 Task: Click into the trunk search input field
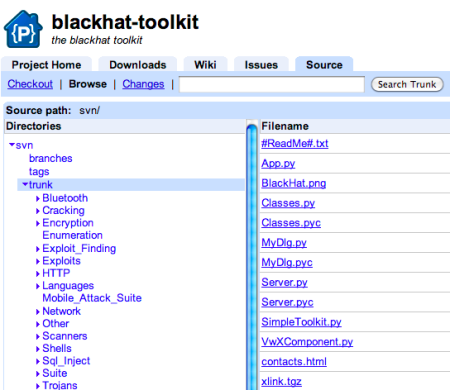[272, 84]
